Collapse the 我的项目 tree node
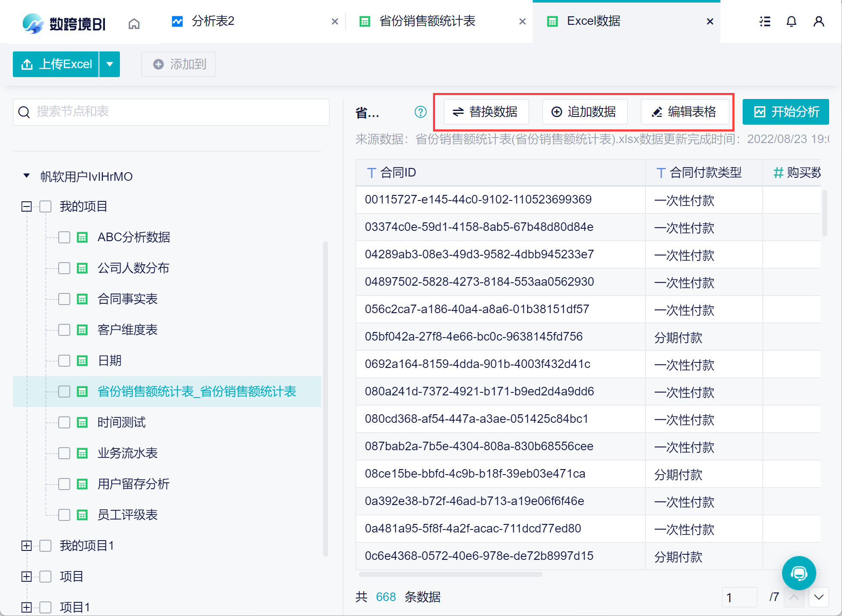 [27, 206]
